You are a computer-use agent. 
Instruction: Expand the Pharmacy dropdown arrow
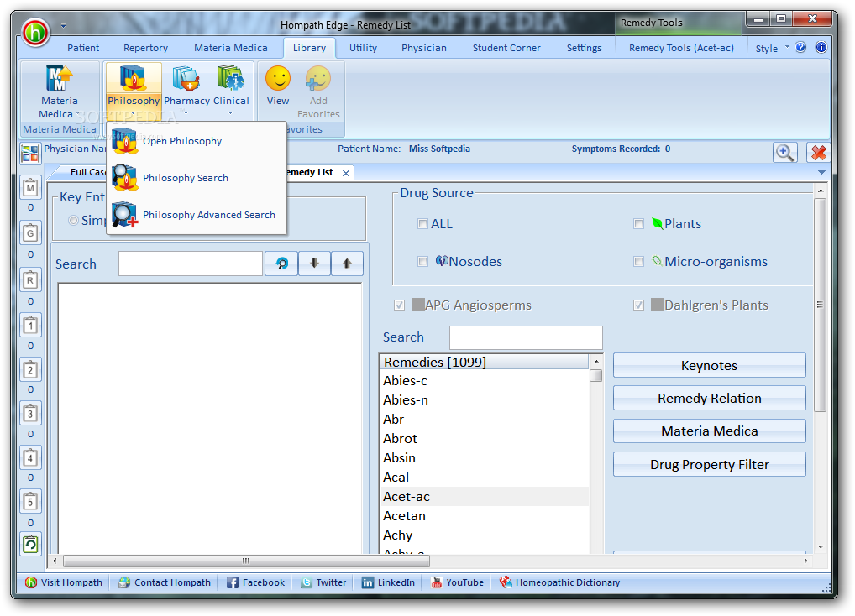coord(186,113)
